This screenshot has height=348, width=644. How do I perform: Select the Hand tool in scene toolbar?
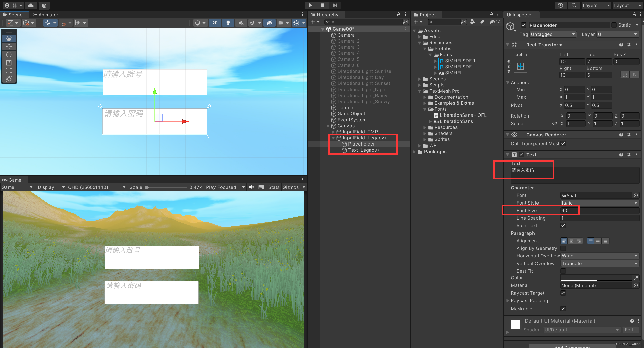9,39
